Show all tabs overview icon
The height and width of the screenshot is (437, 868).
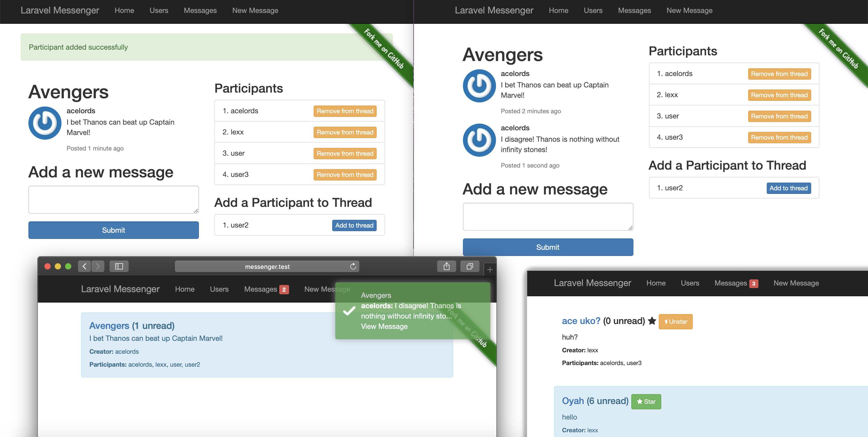click(469, 266)
